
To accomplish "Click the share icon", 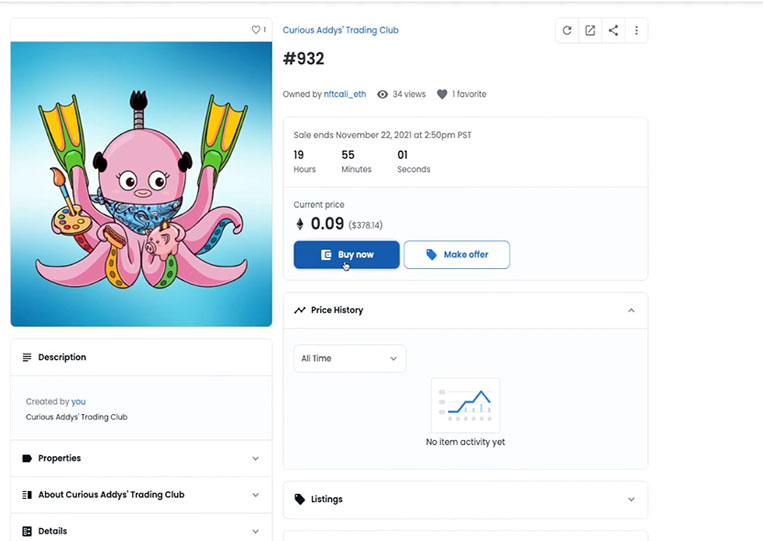I will pyautogui.click(x=613, y=31).
